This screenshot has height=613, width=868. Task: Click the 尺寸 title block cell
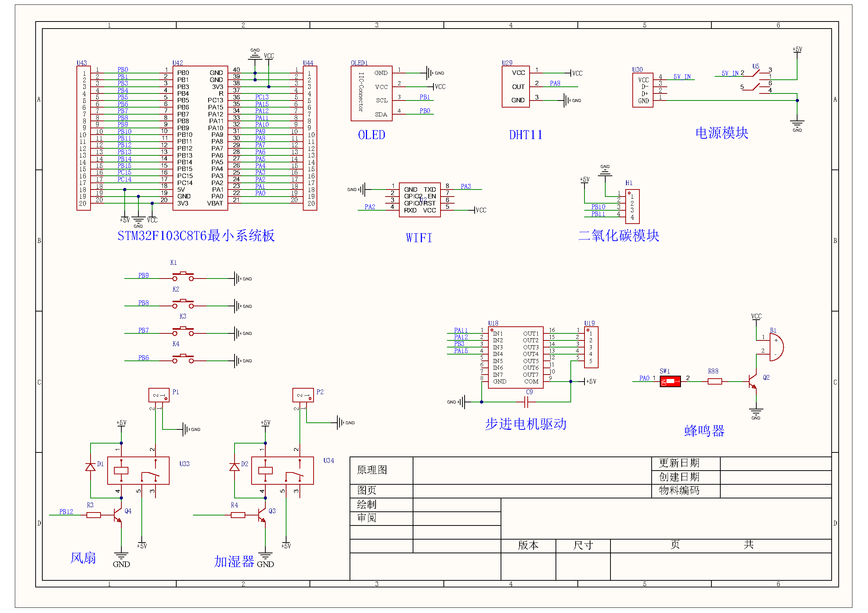click(x=583, y=546)
